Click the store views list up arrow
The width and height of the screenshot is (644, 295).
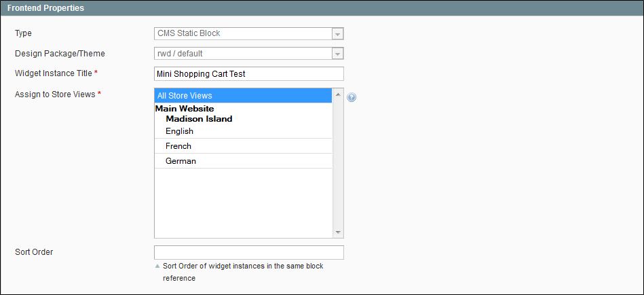click(338, 94)
